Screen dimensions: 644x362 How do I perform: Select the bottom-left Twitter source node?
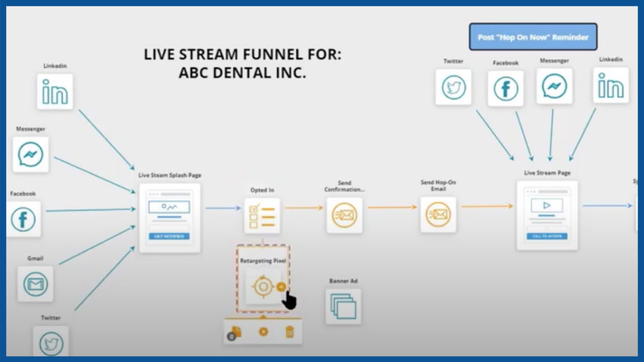[51, 343]
